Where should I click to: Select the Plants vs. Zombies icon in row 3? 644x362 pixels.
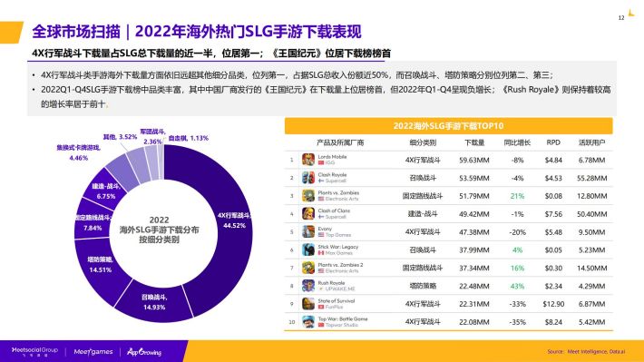pyautogui.click(x=308, y=196)
